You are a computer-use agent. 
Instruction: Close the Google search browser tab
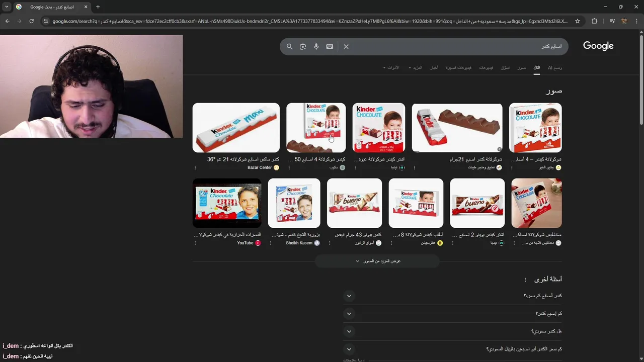tap(86, 7)
